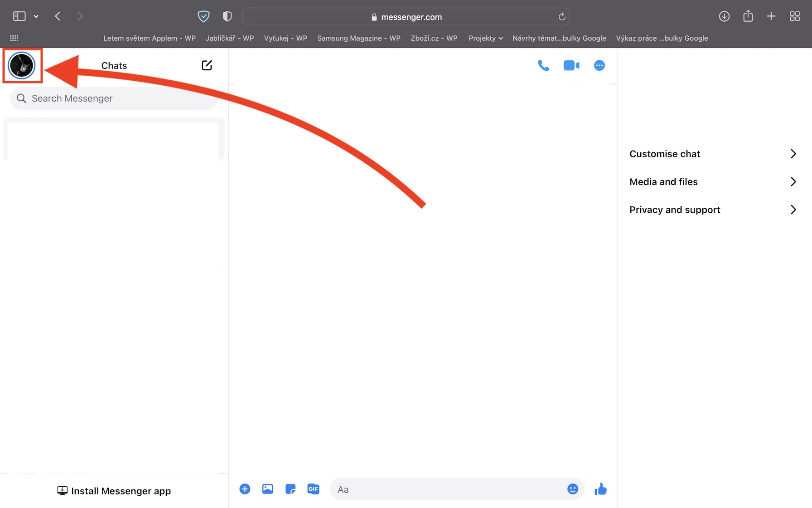Click the messenger.com address bar
The height and width of the screenshot is (508, 812).
pos(406,17)
